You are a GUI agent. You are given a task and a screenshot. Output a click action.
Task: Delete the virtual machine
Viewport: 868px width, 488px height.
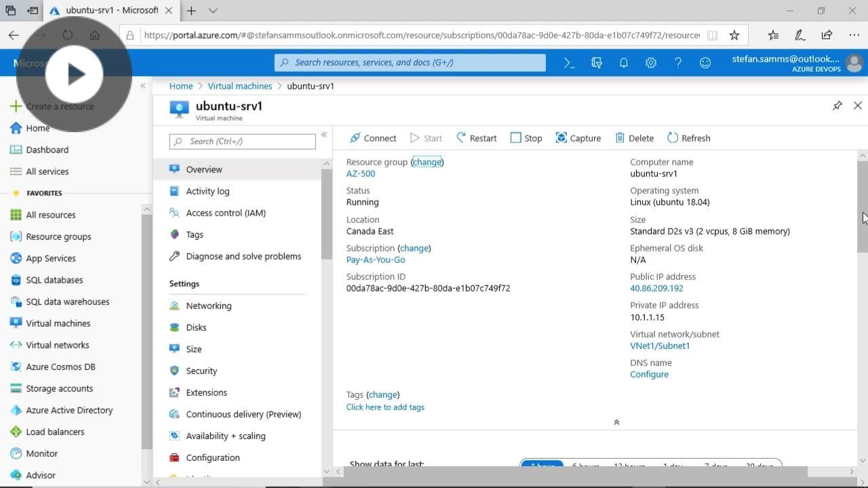pyautogui.click(x=634, y=138)
